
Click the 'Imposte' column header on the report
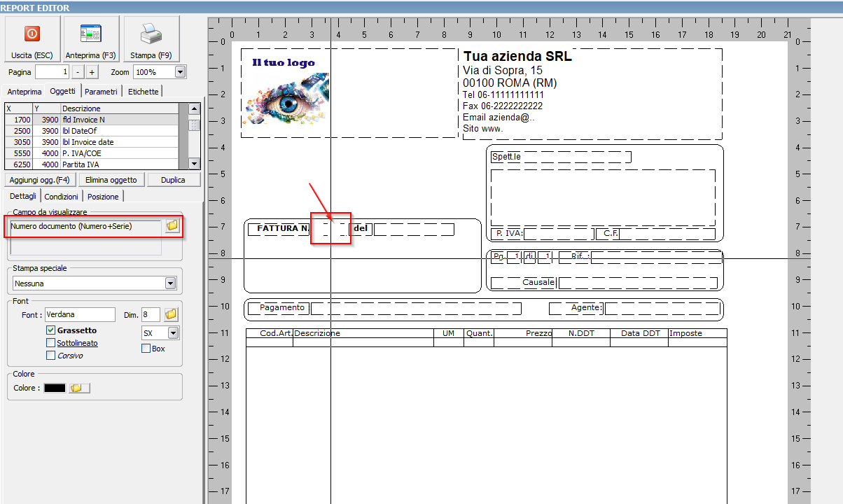[x=686, y=333]
